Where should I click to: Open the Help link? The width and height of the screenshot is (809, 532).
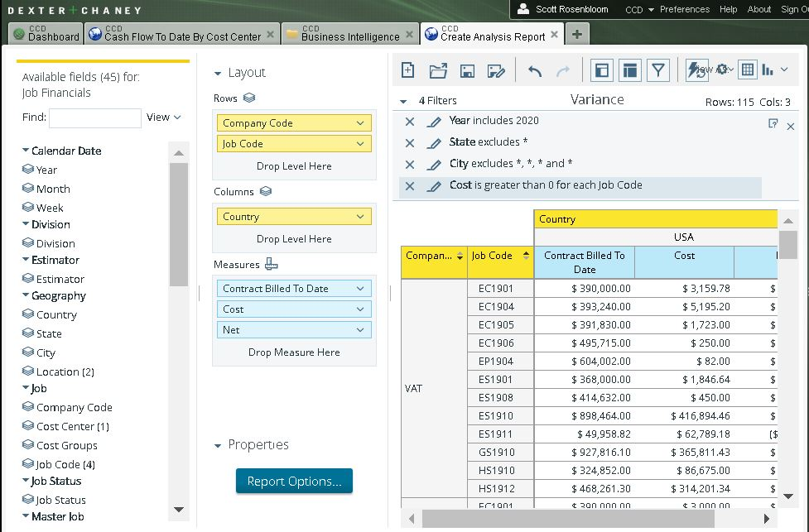click(x=728, y=9)
